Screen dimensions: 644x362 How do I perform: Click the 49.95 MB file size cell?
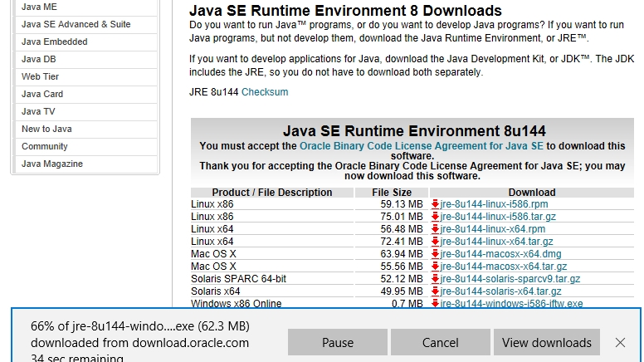point(402,291)
